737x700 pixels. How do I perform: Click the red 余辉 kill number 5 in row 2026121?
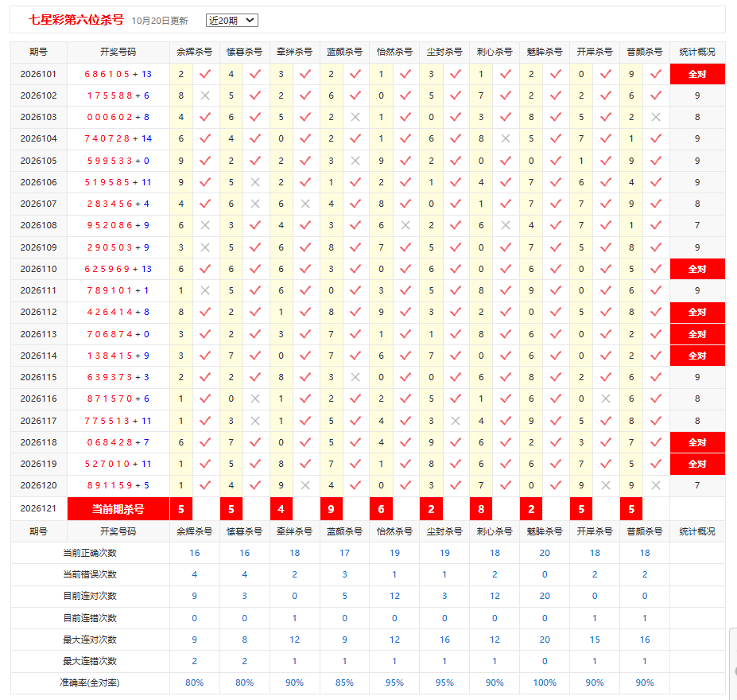181,508
